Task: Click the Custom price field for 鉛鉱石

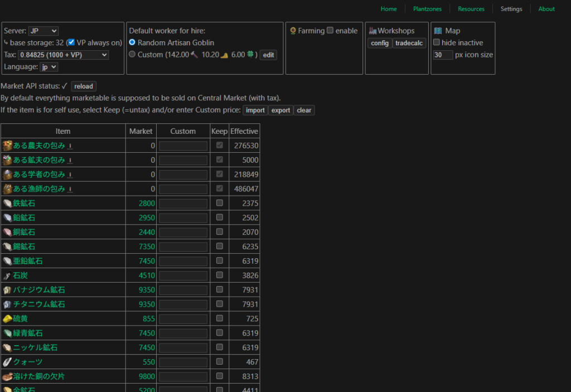Action: click(x=183, y=217)
